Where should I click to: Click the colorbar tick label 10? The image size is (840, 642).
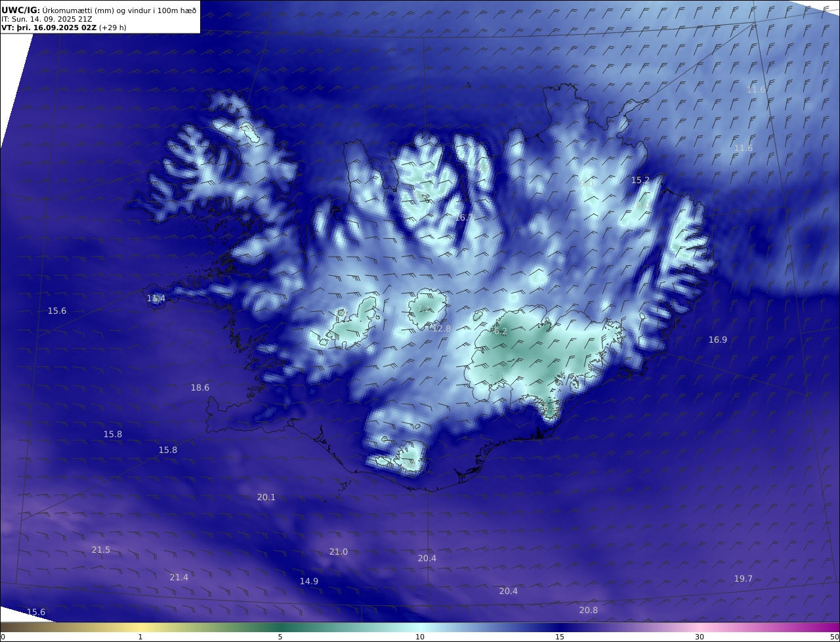pyautogui.click(x=420, y=637)
